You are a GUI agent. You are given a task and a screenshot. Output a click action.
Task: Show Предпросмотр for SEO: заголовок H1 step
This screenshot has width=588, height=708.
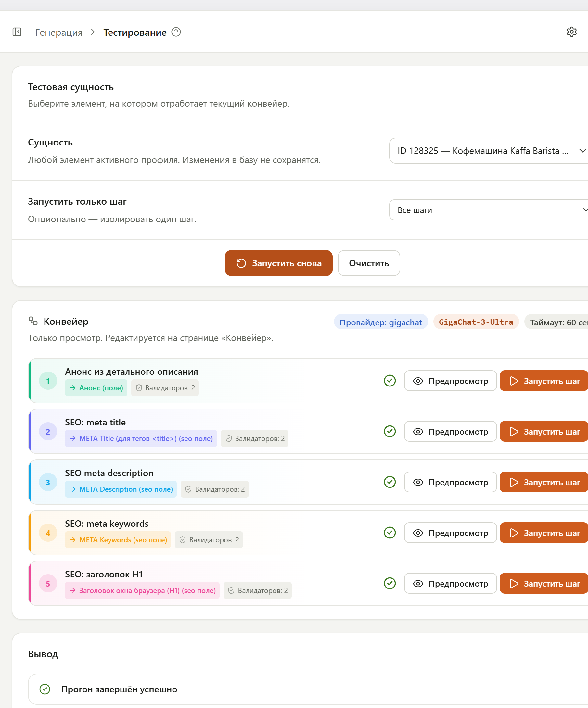(x=451, y=584)
